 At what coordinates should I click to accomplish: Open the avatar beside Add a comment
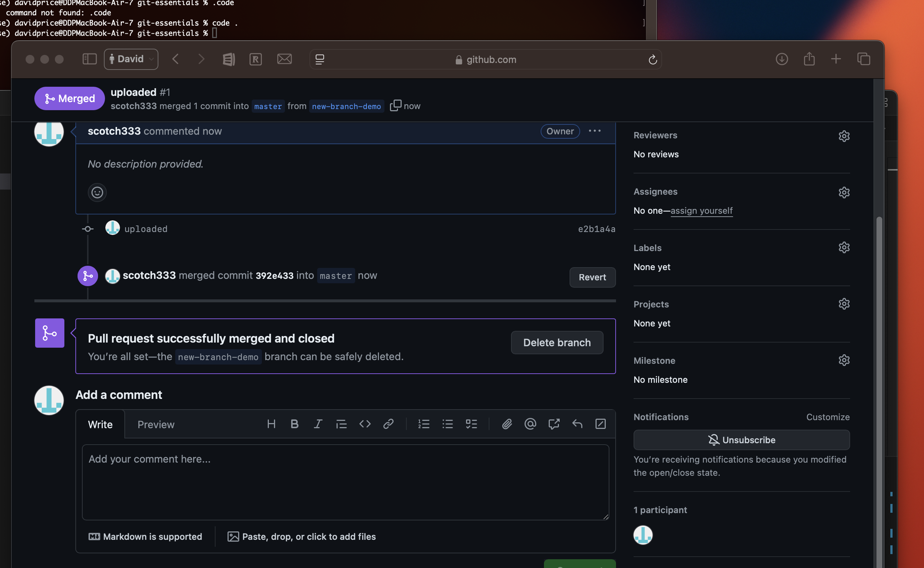click(x=49, y=400)
